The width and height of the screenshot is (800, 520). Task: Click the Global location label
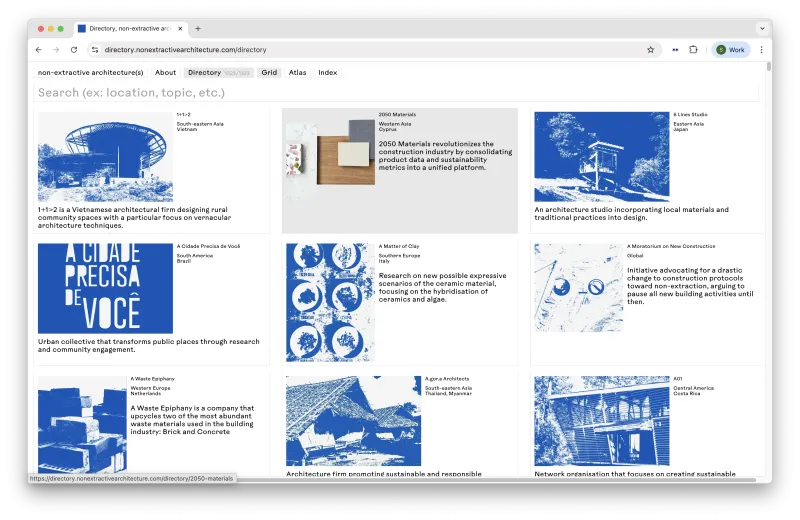coord(635,256)
